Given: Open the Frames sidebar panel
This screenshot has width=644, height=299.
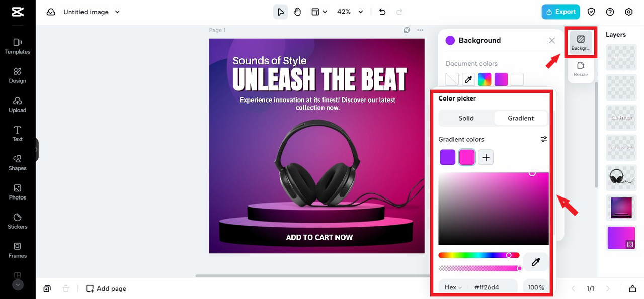Looking at the screenshot, I should pyautogui.click(x=18, y=250).
